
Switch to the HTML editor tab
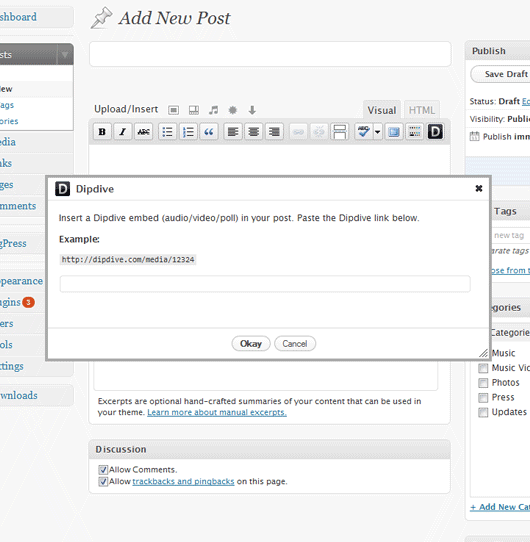pos(422,110)
